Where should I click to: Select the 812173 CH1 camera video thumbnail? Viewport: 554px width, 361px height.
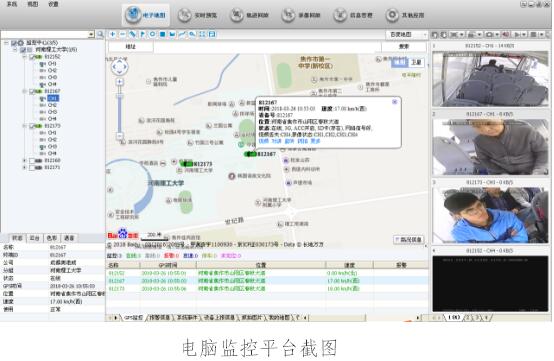(490, 215)
